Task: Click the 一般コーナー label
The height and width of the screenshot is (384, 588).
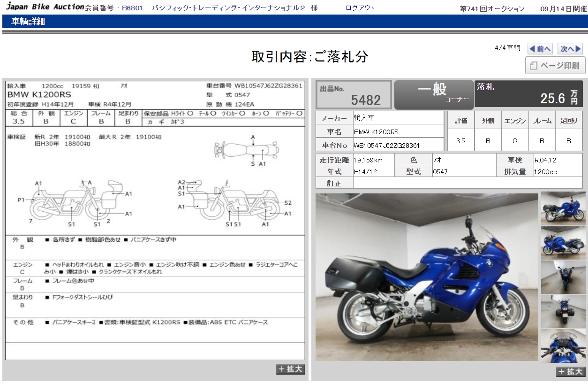Action: [x=434, y=94]
